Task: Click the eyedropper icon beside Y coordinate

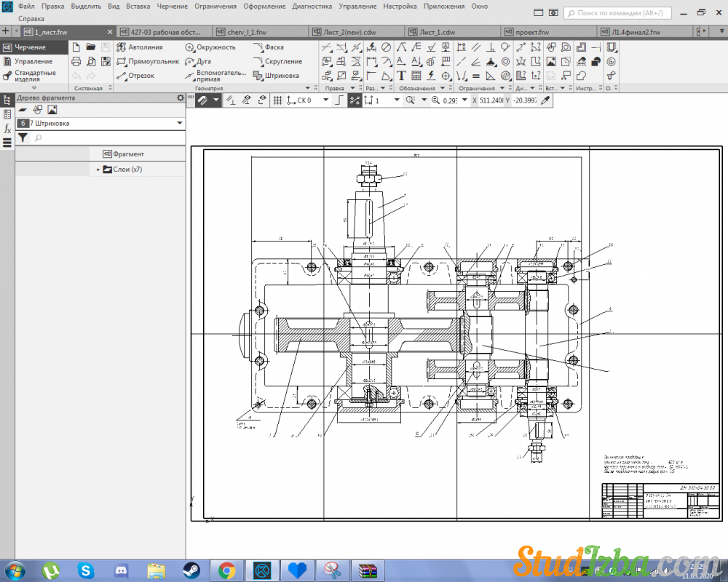Action: tap(545, 100)
